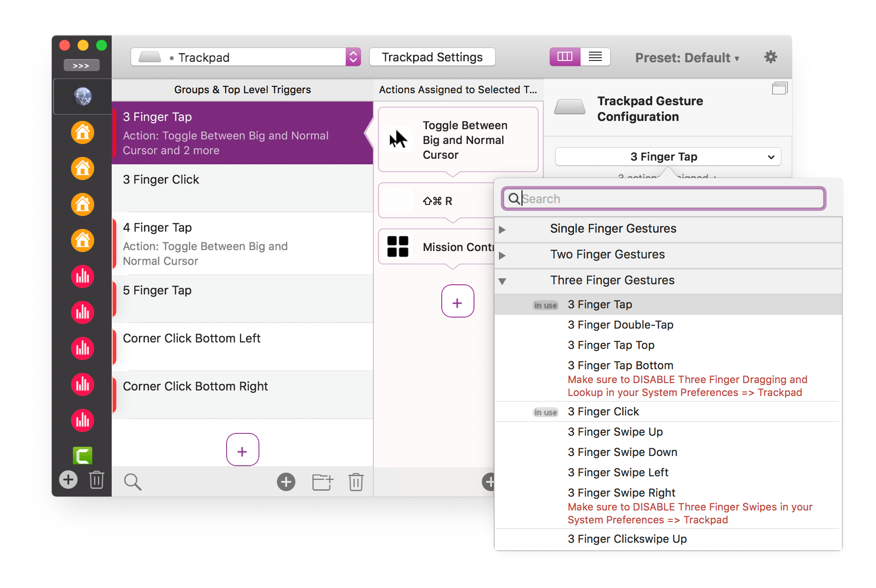Open the Trackpad device dropdown
The height and width of the screenshot is (588, 876).
click(x=246, y=57)
